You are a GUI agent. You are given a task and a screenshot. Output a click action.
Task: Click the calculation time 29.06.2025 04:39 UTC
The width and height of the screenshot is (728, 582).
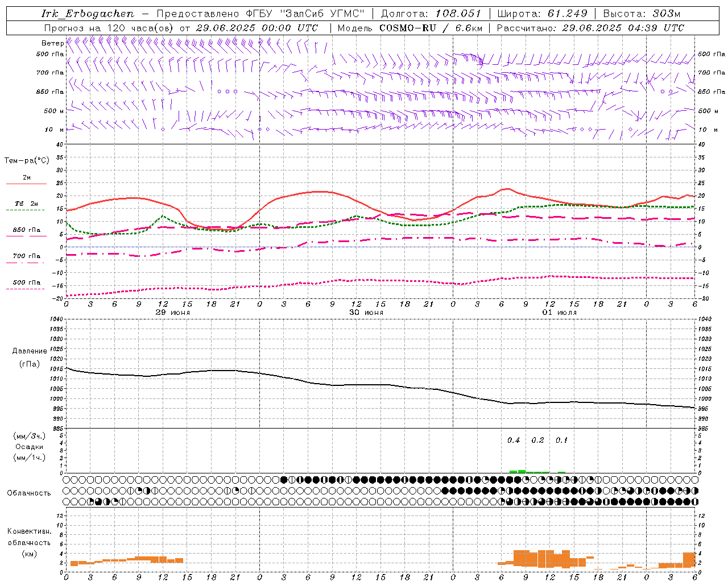(623, 28)
